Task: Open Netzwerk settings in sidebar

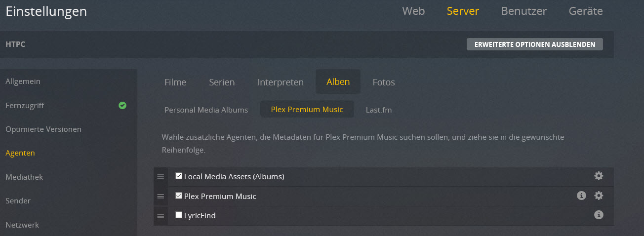Action: pos(22,225)
